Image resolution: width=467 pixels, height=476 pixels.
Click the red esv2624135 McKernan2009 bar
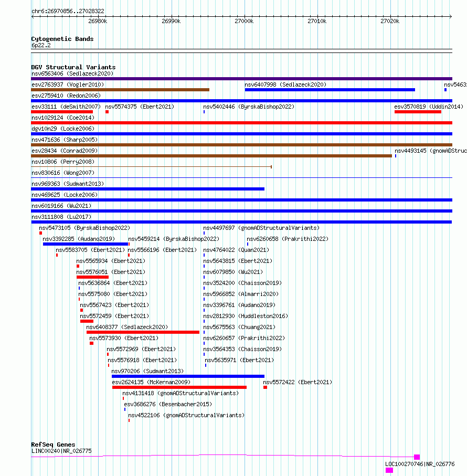pos(179,387)
